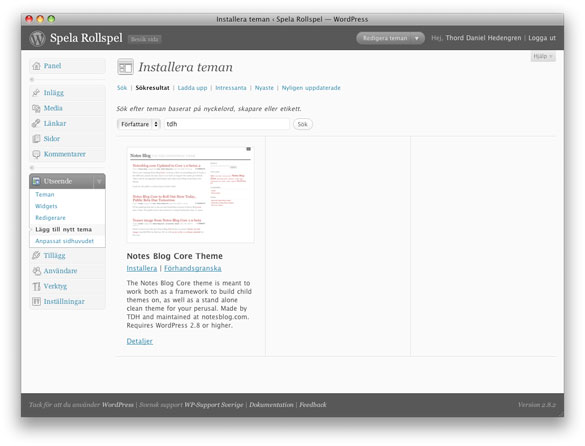
Task: Select Lägg till nytt tema submenu
Action: 63,229
